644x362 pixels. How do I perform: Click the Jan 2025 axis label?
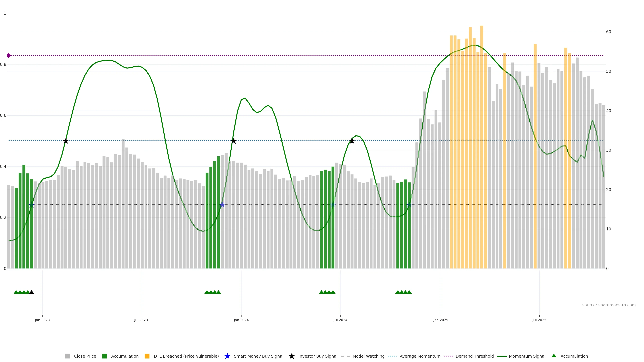click(441, 320)
